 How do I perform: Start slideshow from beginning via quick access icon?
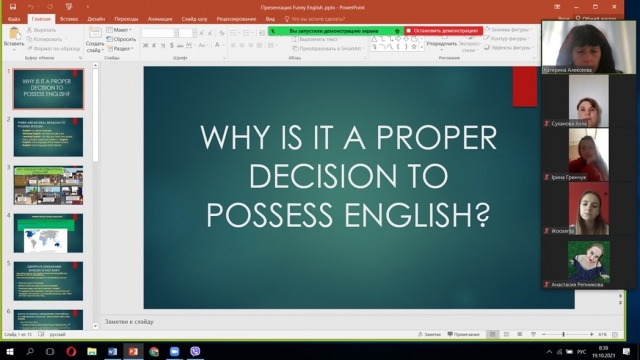69,7
